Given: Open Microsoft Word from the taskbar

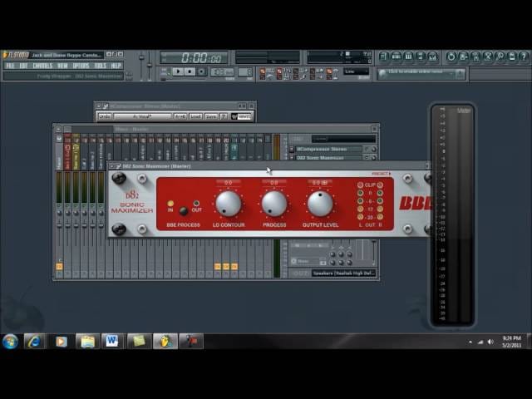Looking at the screenshot, I should click(x=112, y=342).
